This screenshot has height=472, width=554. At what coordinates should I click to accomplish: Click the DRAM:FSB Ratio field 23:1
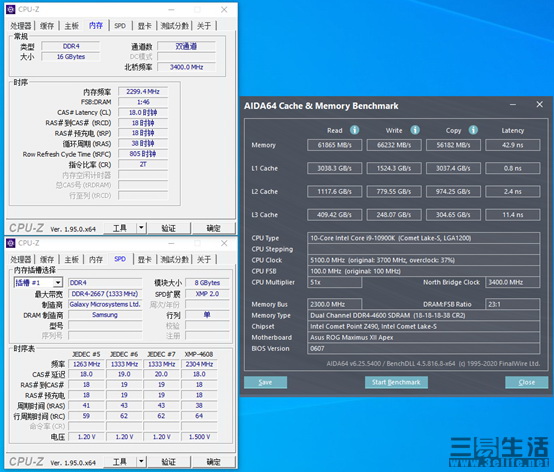(513, 304)
